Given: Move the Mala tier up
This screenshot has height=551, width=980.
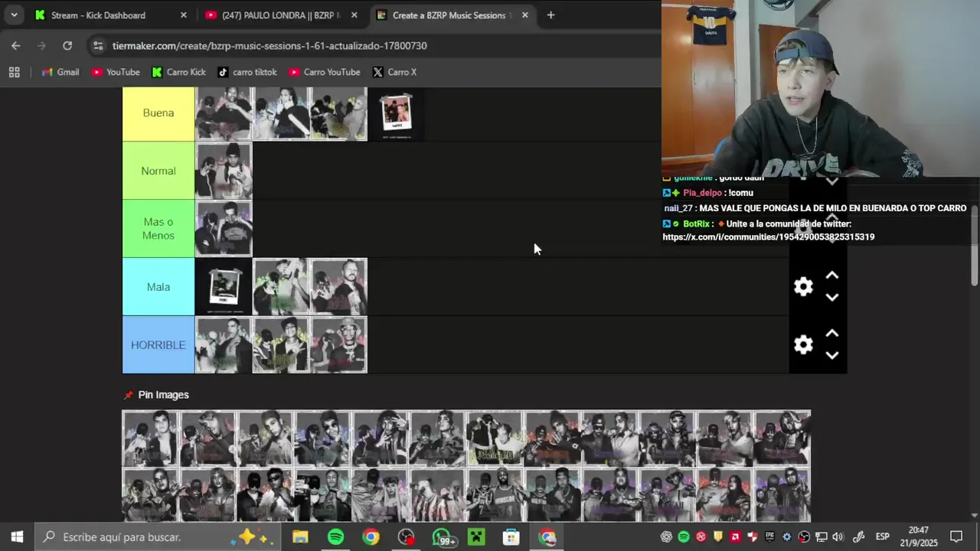Looking at the screenshot, I should pyautogui.click(x=832, y=275).
